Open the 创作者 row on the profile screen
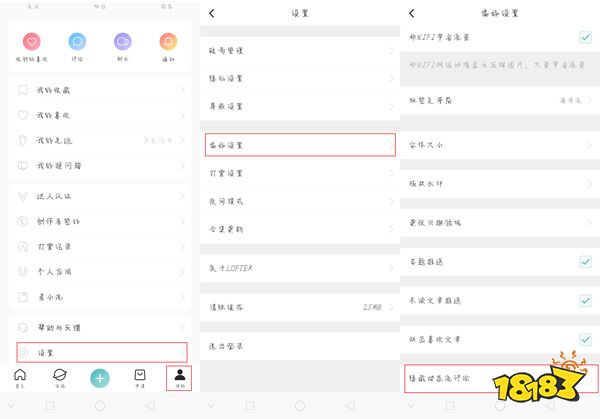The image size is (600, 419). (x=100, y=222)
